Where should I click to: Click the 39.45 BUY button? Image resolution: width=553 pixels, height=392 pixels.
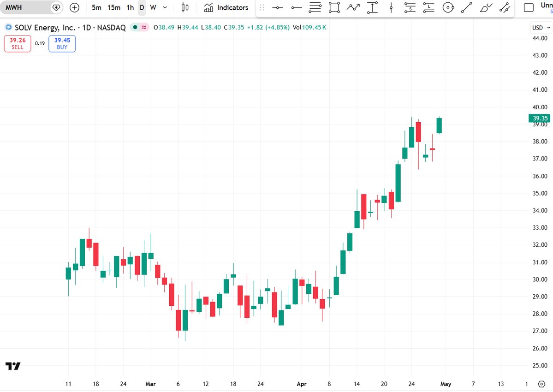62,43
